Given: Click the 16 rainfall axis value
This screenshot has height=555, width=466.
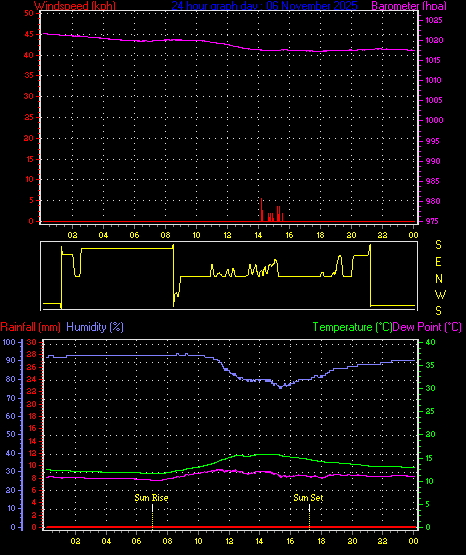Looking at the screenshot, I should pyautogui.click(x=31, y=428).
